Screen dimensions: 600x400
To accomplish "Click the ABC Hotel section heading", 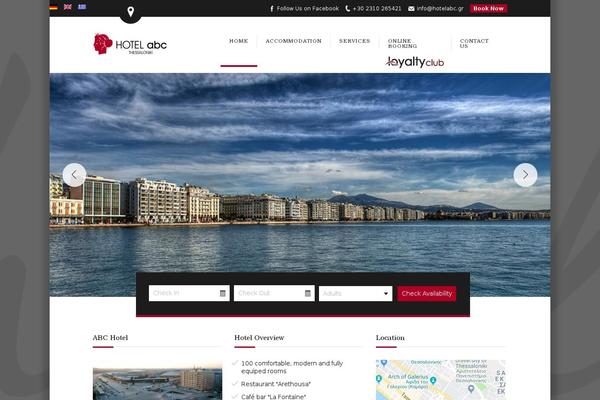I will click(x=110, y=338).
